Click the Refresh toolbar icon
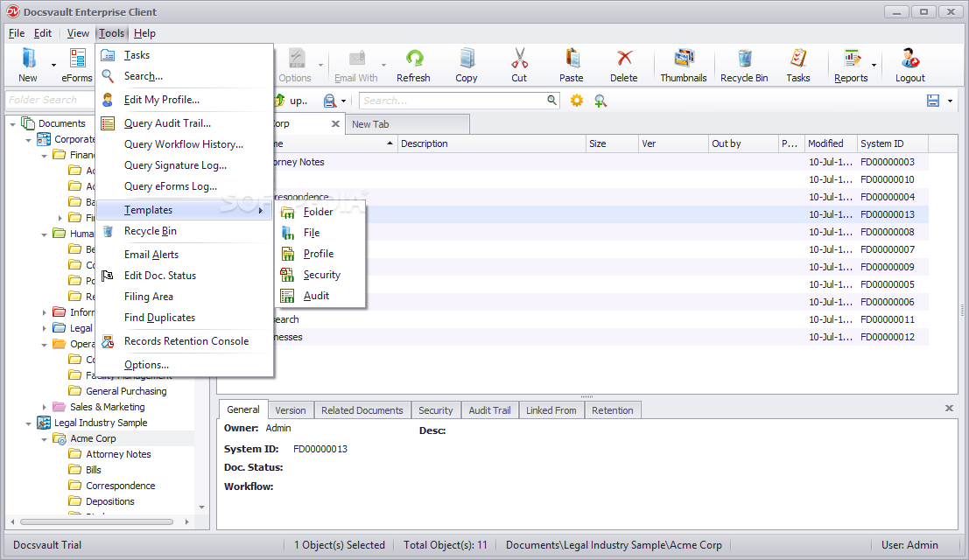 [414, 58]
